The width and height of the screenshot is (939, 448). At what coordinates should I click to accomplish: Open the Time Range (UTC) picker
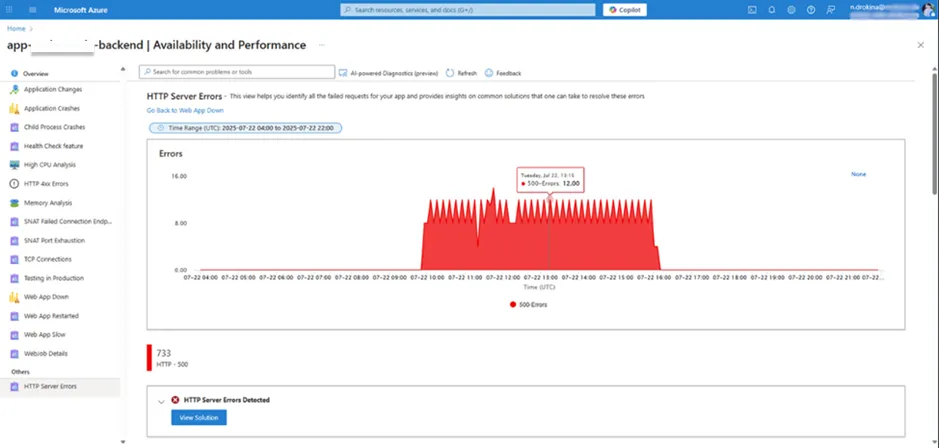point(245,128)
